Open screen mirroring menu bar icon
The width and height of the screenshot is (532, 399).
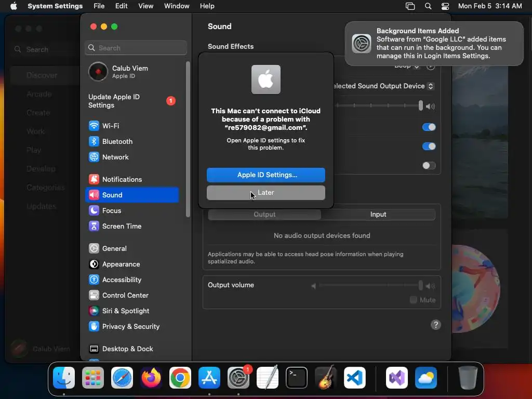coord(410,6)
